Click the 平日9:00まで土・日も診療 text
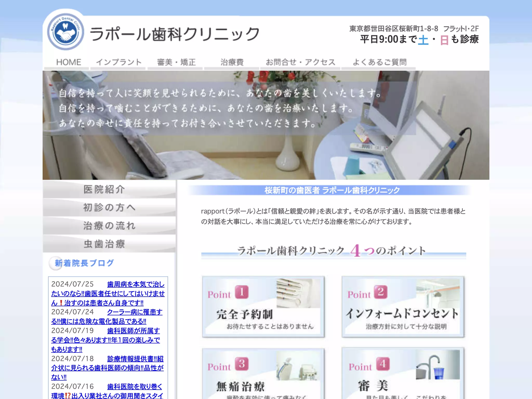 point(419,39)
